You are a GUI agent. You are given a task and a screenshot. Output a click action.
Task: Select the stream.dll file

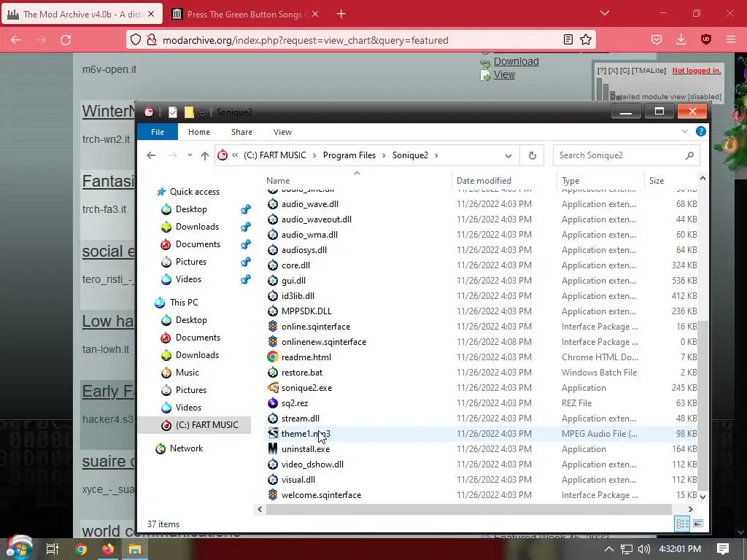481,418
